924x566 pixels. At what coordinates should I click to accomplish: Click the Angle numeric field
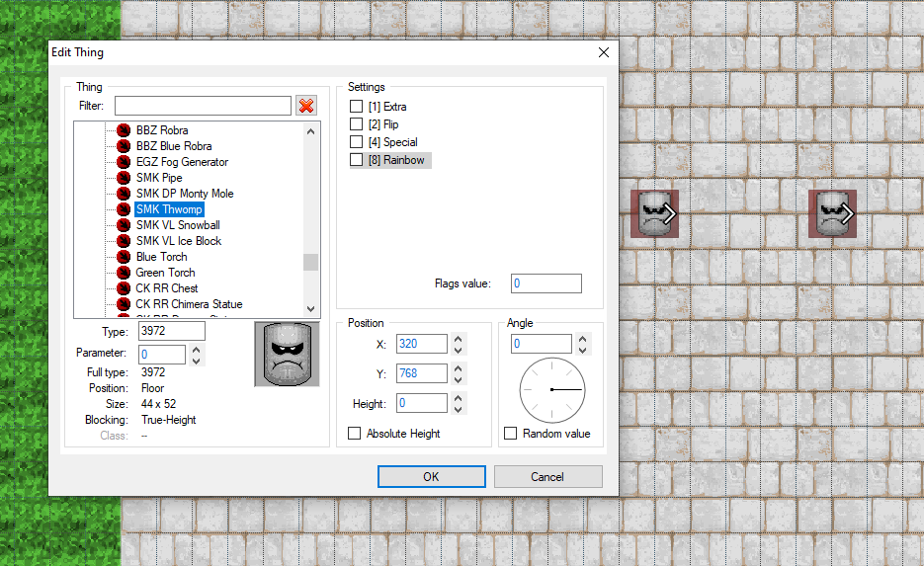coord(541,344)
